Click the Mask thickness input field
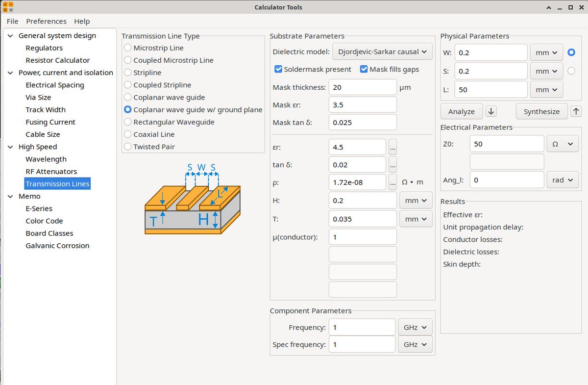 pyautogui.click(x=362, y=87)
